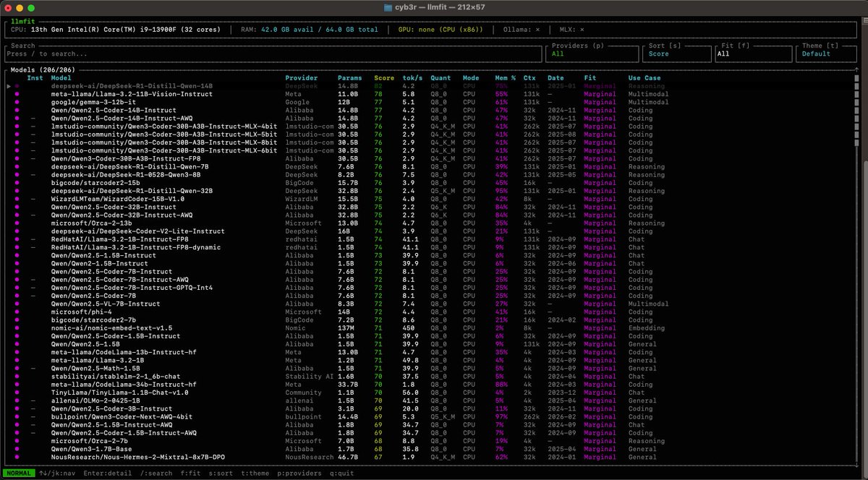Click the Stability AI provider cell
The width and height of the screenshot is (868, 480).
click(x=309, y=377)
